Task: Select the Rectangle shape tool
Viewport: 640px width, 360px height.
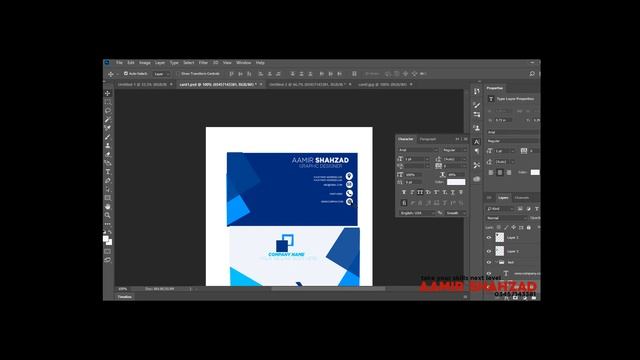Action: click(108, 198)
